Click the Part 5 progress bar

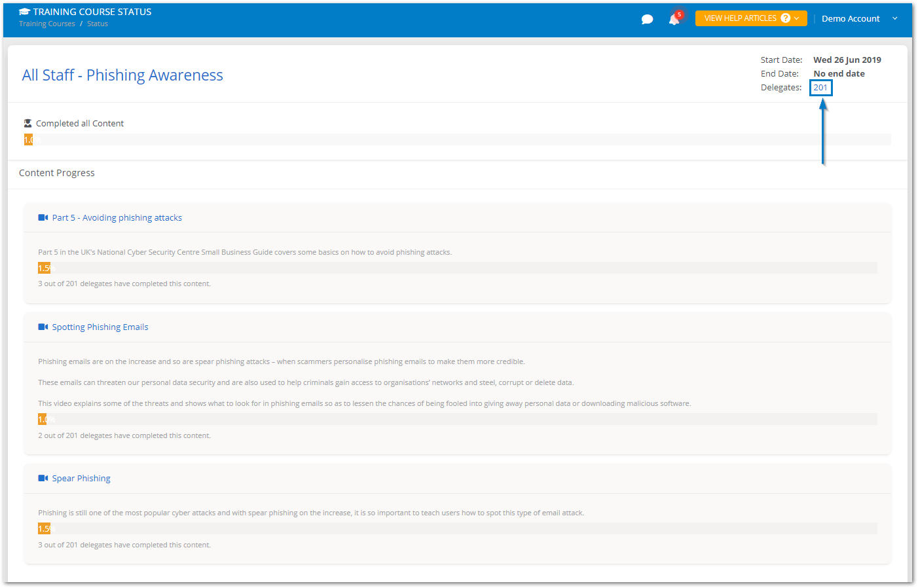click(458, 268)
